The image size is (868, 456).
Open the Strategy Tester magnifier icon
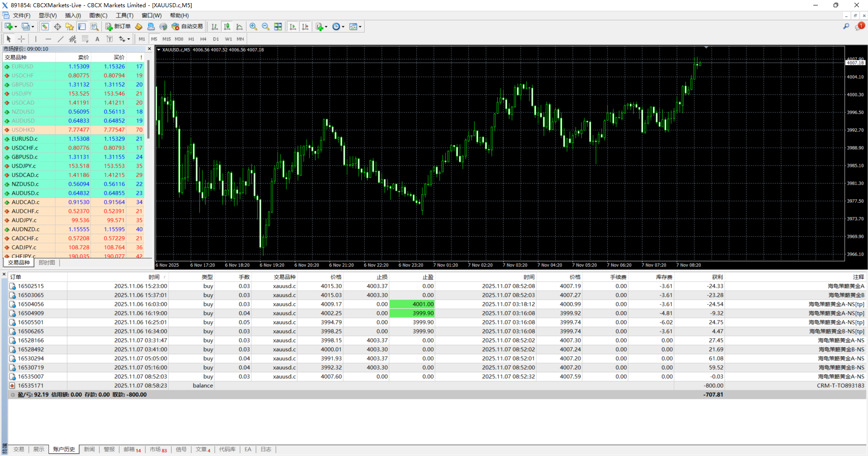coord(94,27)
